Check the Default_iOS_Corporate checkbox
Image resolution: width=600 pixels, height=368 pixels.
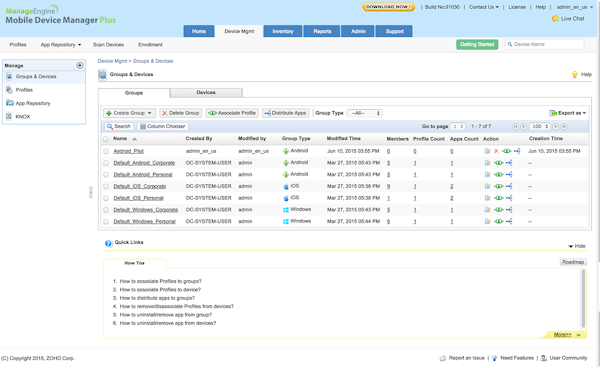pyautogui.click(x=106, y=186)
